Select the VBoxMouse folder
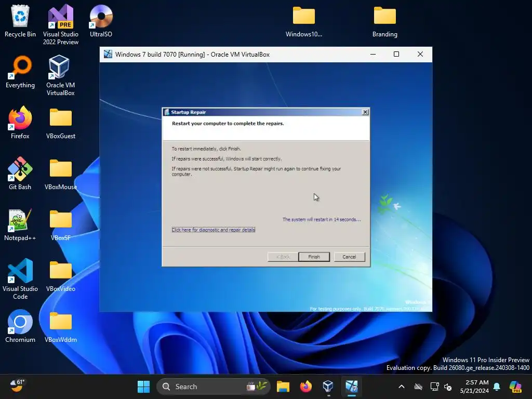 click(x=60, y=174)
